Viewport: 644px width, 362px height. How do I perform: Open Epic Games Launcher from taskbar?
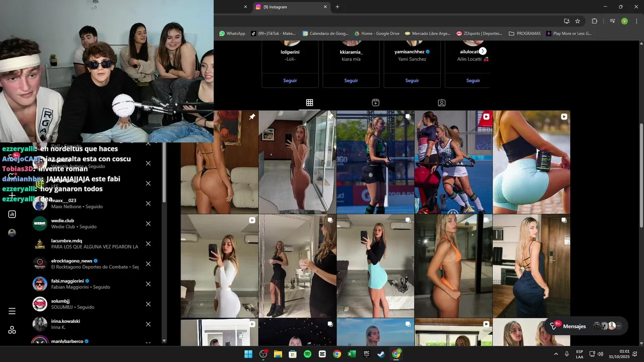click(367, 354)
